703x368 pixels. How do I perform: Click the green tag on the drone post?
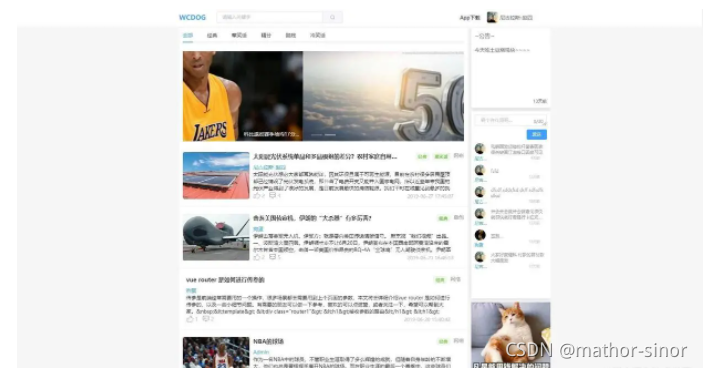(443, 218)
